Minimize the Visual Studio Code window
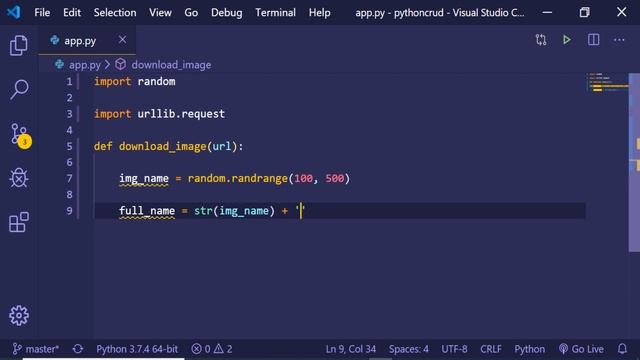The image size is (640, 360). coord(547,12)
